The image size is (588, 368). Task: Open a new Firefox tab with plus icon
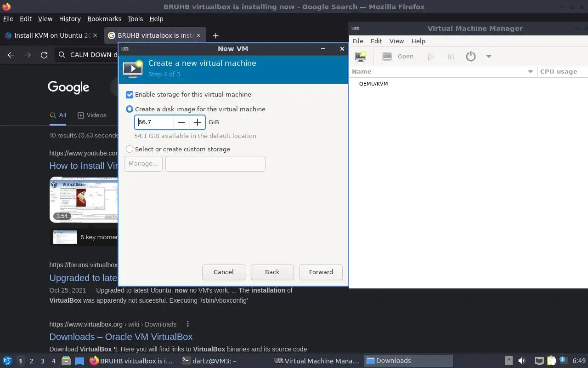[x=215, y=35]
